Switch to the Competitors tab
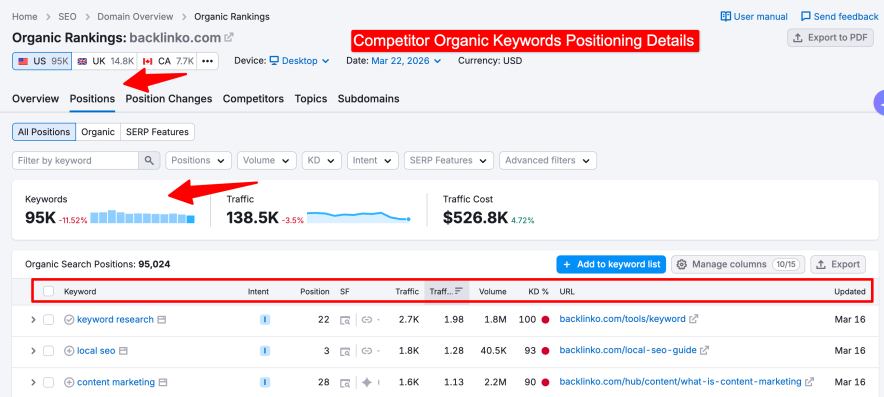 [x=253, y=99]
